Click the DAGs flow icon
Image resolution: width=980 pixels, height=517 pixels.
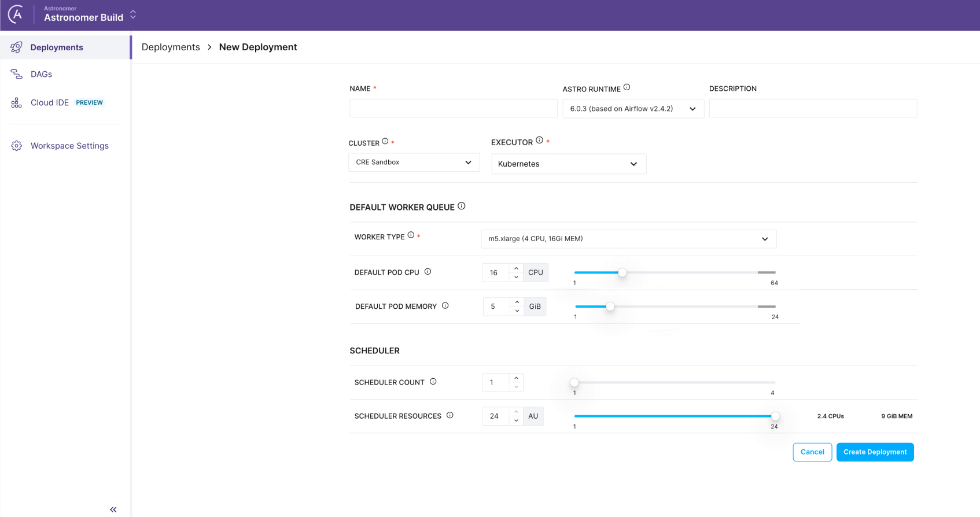pyautogui.click(x=16, y=74)
